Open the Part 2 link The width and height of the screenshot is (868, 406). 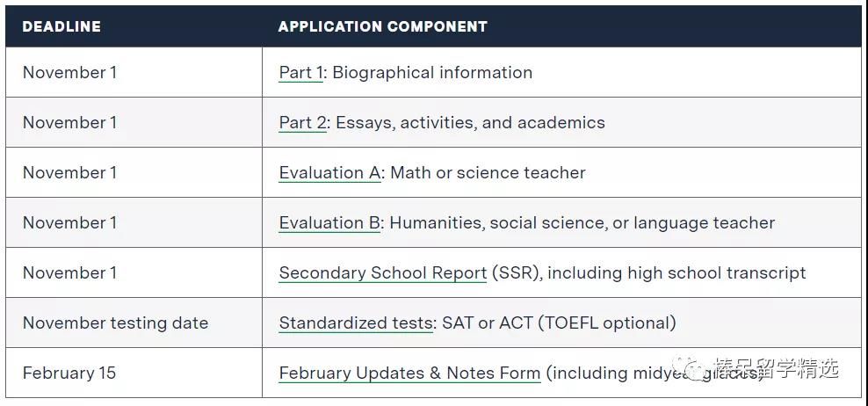pos(303,122)
